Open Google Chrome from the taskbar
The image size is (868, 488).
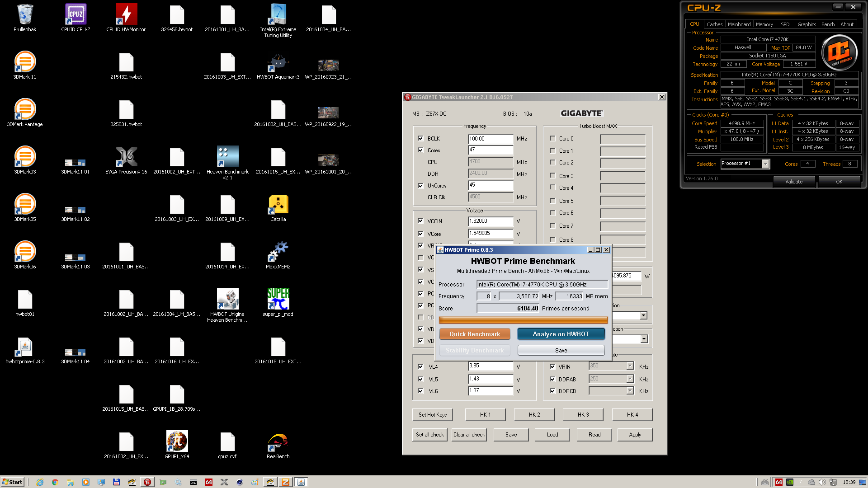pyautogui.click(x=55, y=482)
